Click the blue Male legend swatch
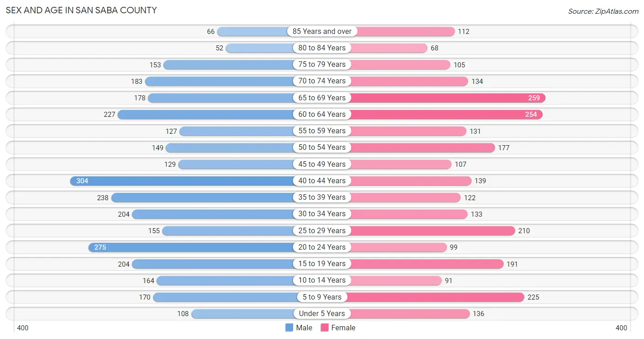This screenshot has height=339, width=644. (289, 328)
